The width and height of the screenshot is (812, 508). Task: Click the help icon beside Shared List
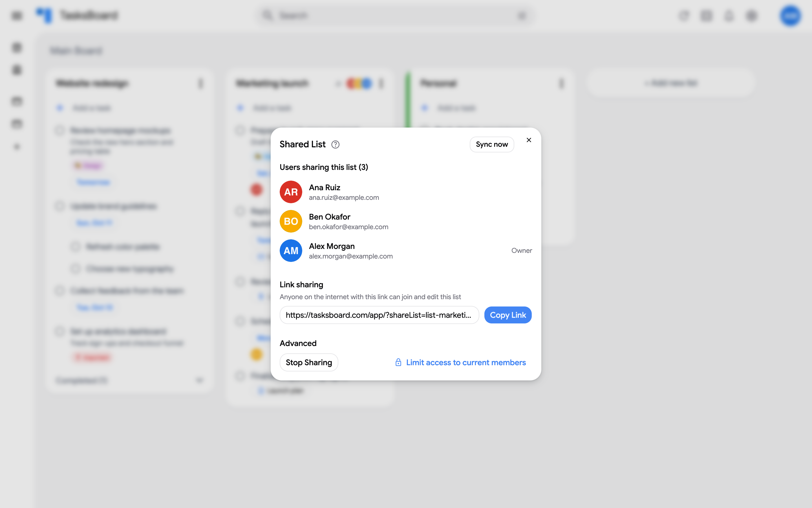click(x=335, y=144)
